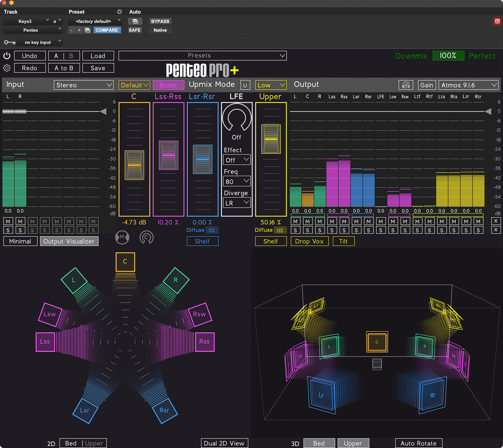The image size is (503, 448).
Task: Click the C level fader handle
Action: coord(134,165)
